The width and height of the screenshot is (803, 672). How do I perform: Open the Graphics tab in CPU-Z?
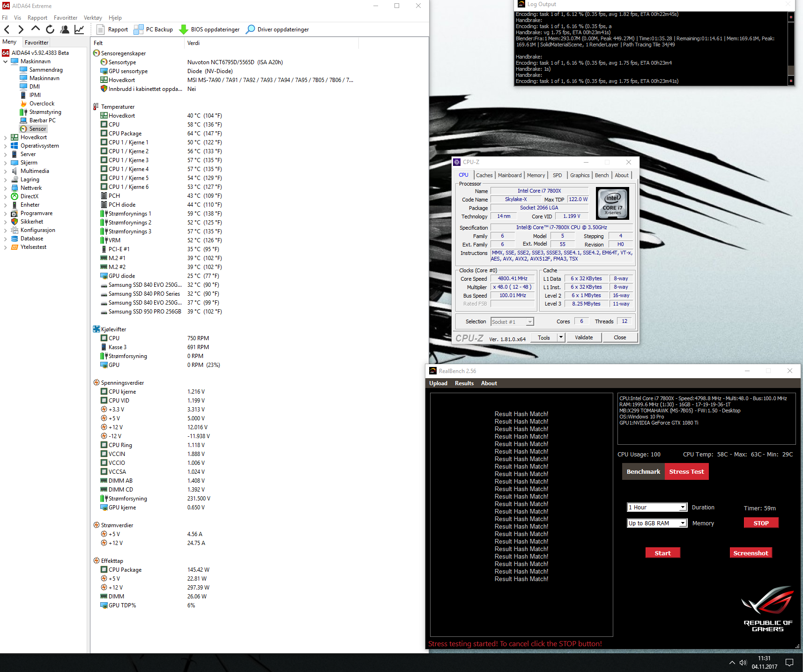click(580, 175)
